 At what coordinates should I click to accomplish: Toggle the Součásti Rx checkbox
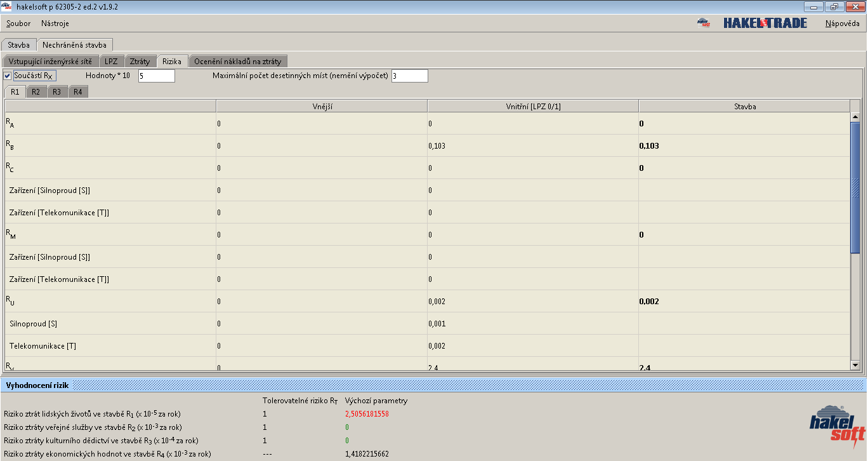click(8, 76)
